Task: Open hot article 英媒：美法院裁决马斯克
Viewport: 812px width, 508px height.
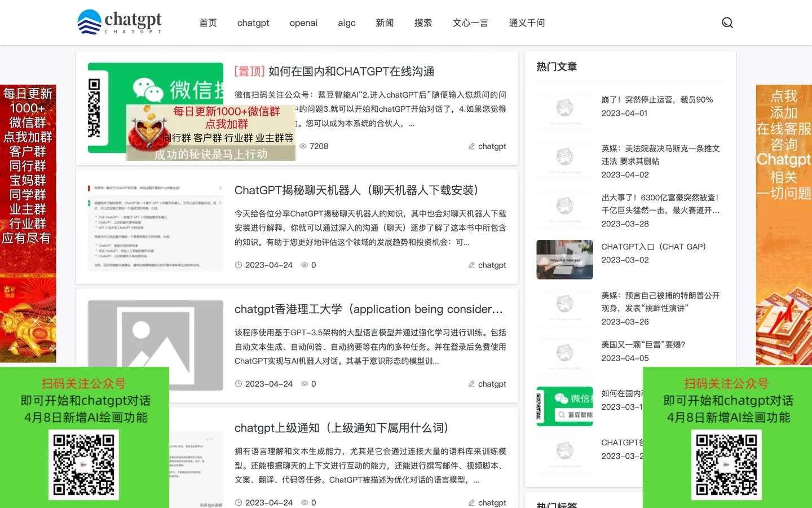Action: [660, 155]
